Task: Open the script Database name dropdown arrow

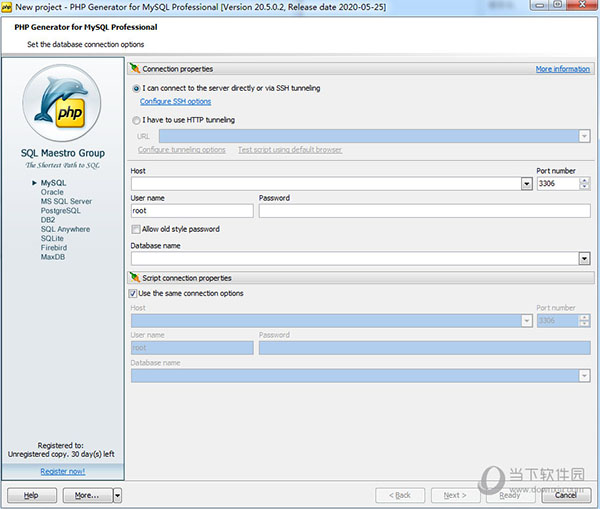Action: point(584,375)
